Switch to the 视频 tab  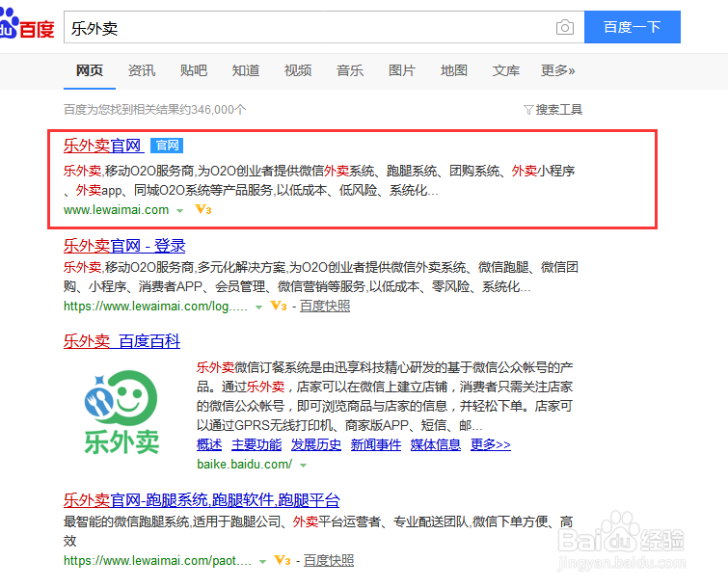(x=298, y=70)
